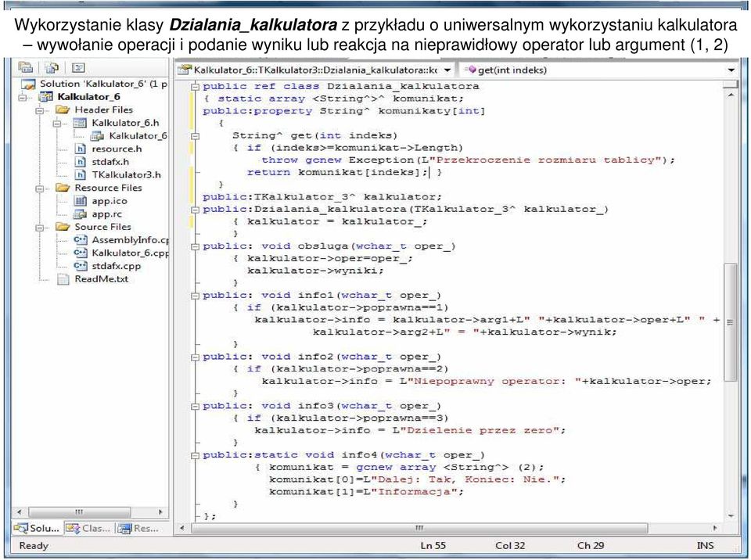Screen dimensions: 751x560
Task: Click the editor scroll right arrow
Action: tap(715, 528)
